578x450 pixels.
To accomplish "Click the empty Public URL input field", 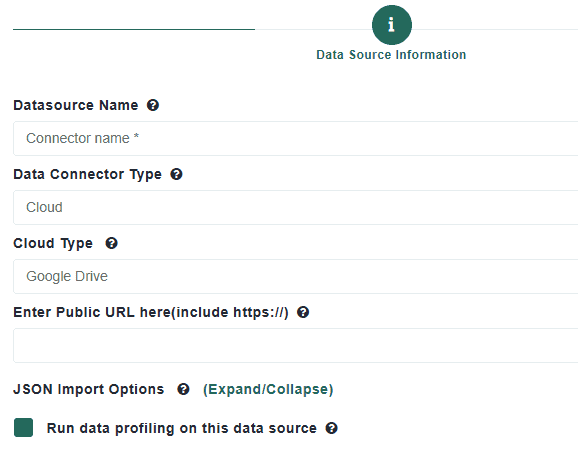I will (296, 346).
